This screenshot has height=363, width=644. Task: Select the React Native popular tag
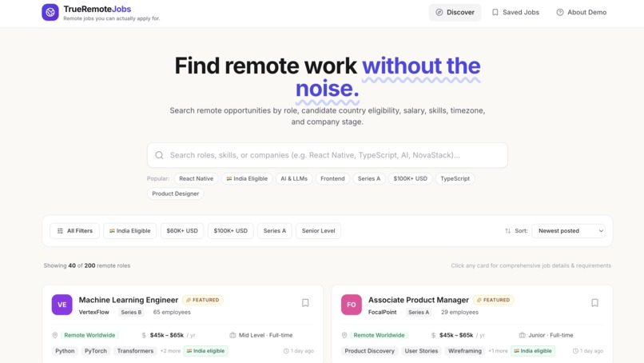[x=196, y=178]
